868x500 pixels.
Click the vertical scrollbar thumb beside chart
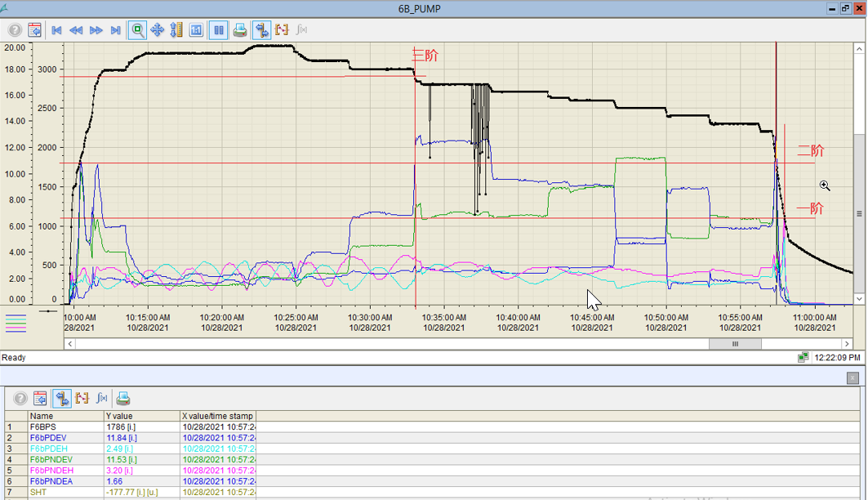click(859, 213)
